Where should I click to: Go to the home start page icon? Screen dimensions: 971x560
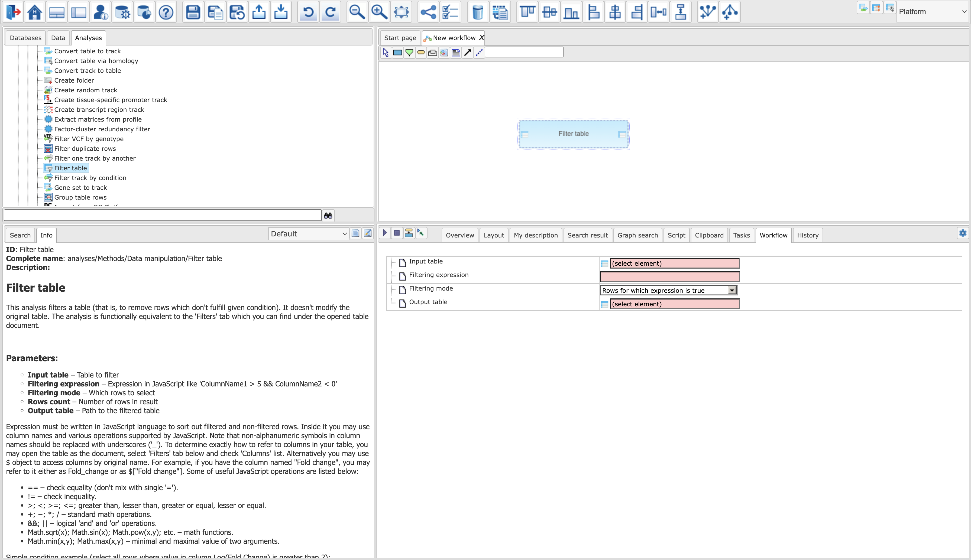click(35, 12)
